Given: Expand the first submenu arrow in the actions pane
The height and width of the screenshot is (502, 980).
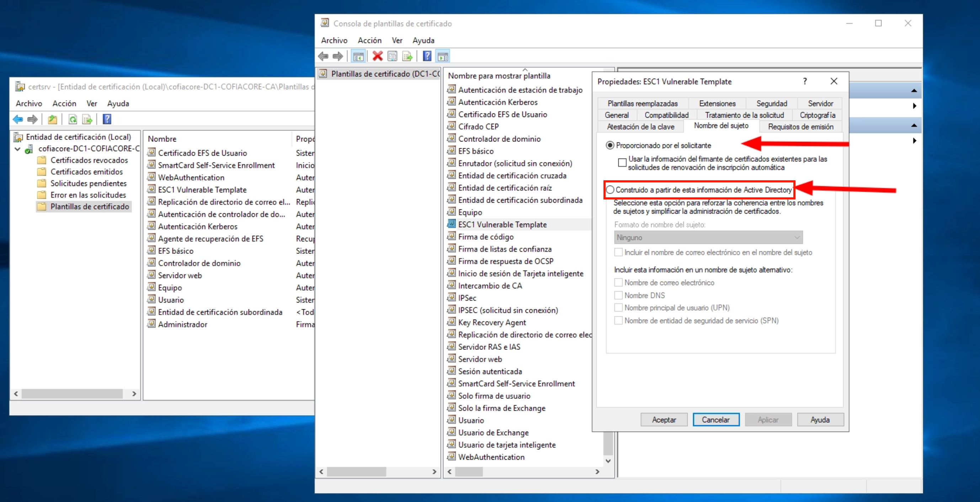Looking at the screenshot, I should [915, 106].
